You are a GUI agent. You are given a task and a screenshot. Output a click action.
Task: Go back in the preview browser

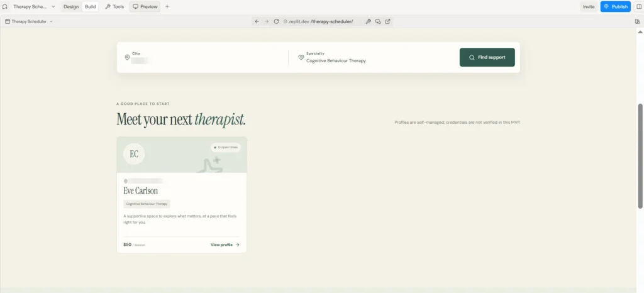[x=257, y=21]
